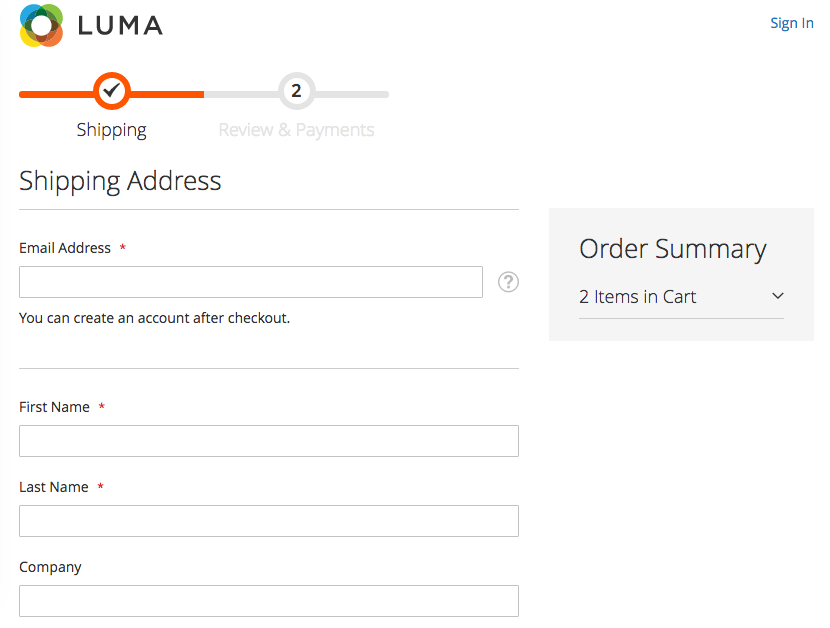Click the step 2 circle indicator

296,91
